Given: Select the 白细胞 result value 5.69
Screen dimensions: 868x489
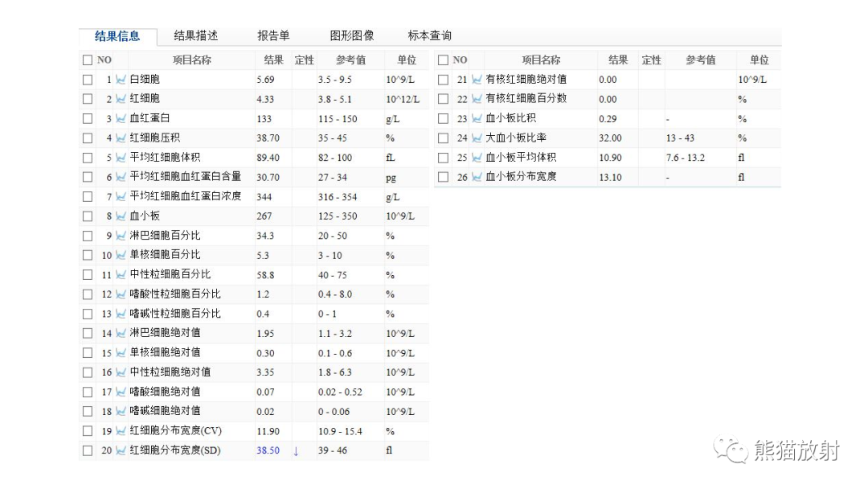Looking at the screenshot, I should coord(265,80).
